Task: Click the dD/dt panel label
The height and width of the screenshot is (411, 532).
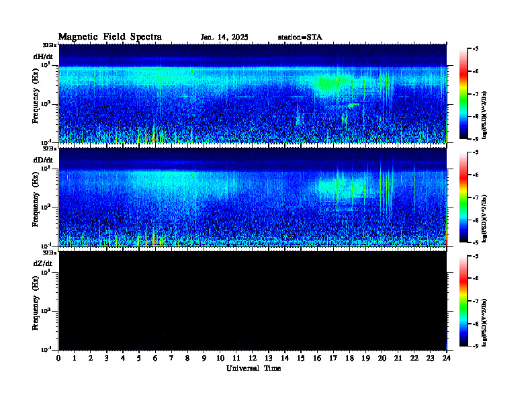Action: point(43,160)
